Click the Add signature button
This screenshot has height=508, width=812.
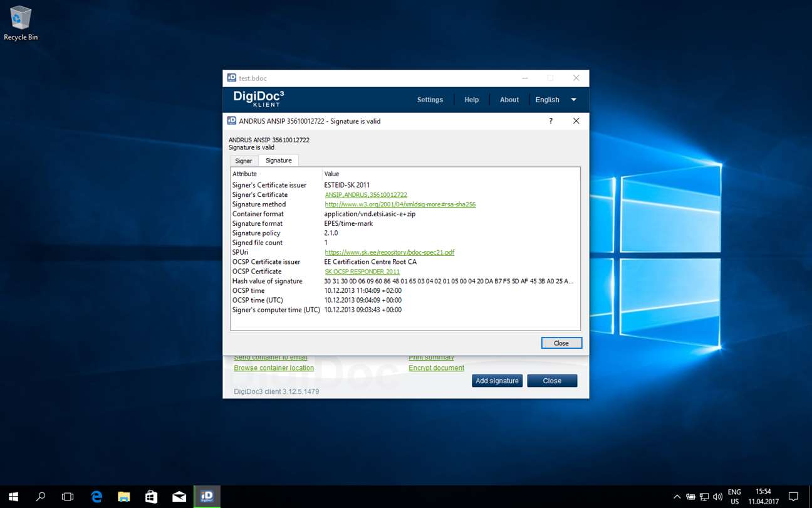tap(497, 381)
